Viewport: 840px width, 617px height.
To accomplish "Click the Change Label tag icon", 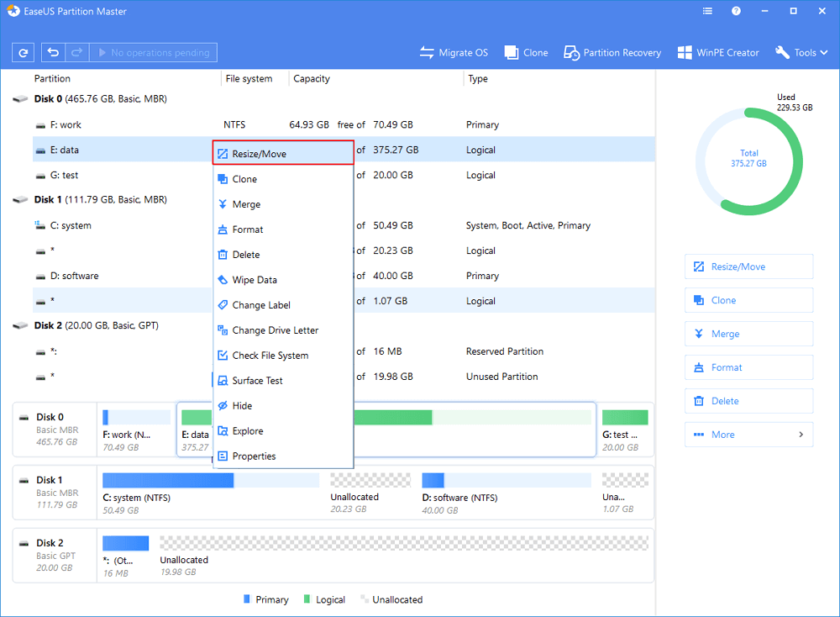I will 223,305.
